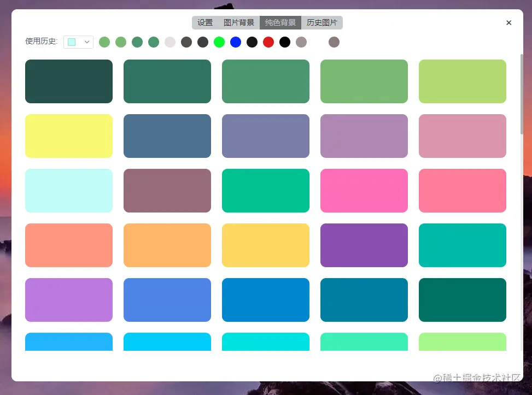Choose the deep purple background swatch
The height and width of the screenshot is (395, 532).
point(364,245)
